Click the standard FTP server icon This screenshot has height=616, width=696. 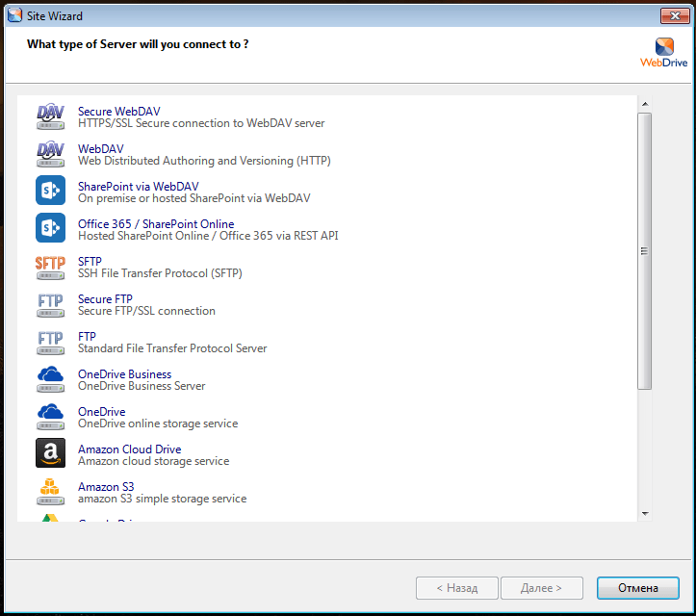click(50, 343)
